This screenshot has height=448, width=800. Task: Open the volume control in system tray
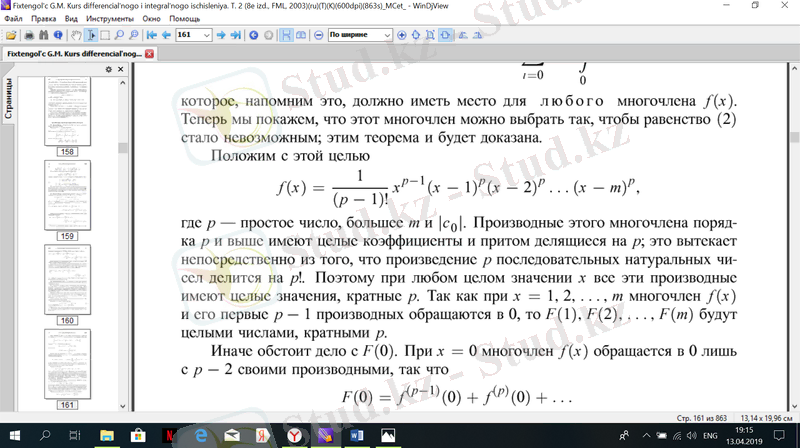pyautogui.click(x=691, y=436)
